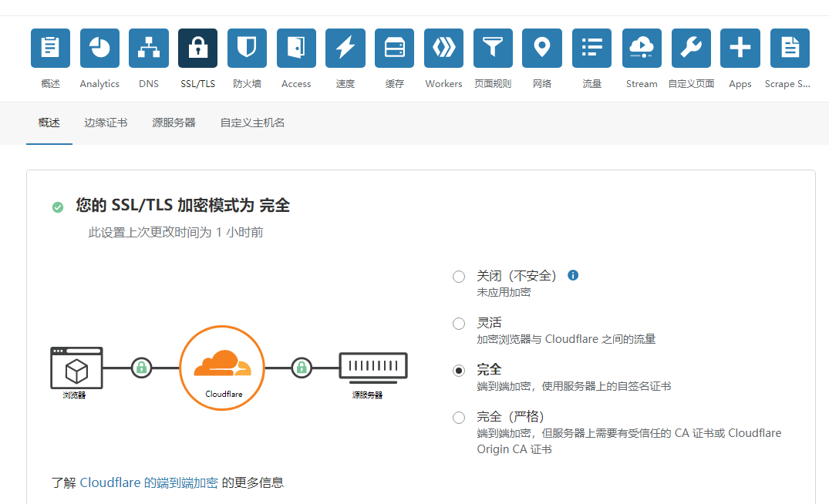Open the 概述 overview clipboard icon
Viewport: 829px width, 504px height.
pyautogui.click(x=50, y=48)
